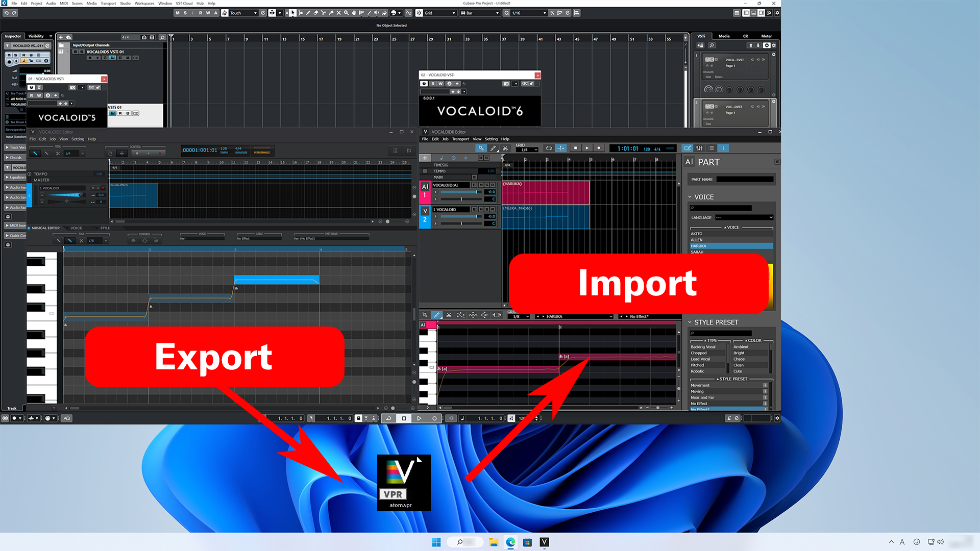The height and width of the screenshot is (551, 980).
Task: Select the HARUKA voice in the voice list
Action: pos(731,246)
